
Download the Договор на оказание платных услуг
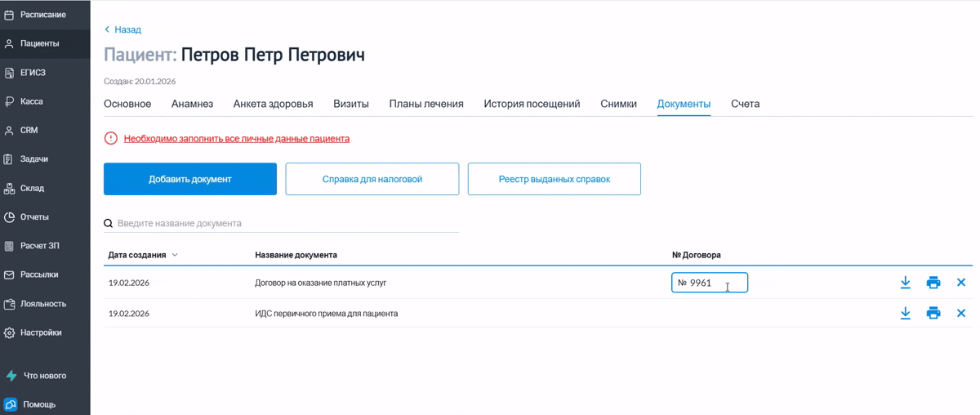(x=905, y=283)
